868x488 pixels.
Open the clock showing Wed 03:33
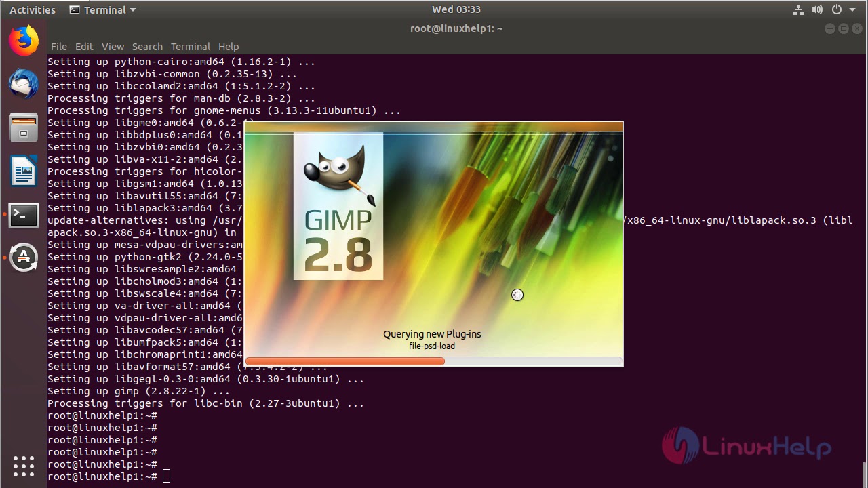coord(456,9)
